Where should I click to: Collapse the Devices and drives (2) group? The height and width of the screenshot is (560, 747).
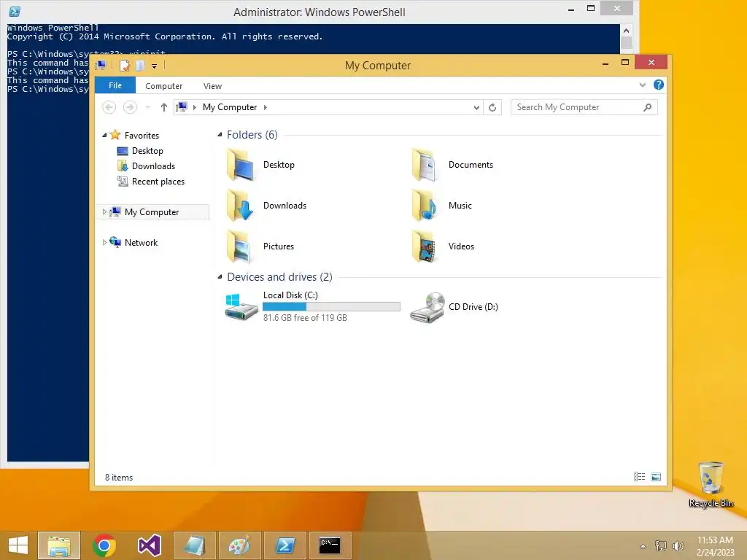[x=220, y=276]
